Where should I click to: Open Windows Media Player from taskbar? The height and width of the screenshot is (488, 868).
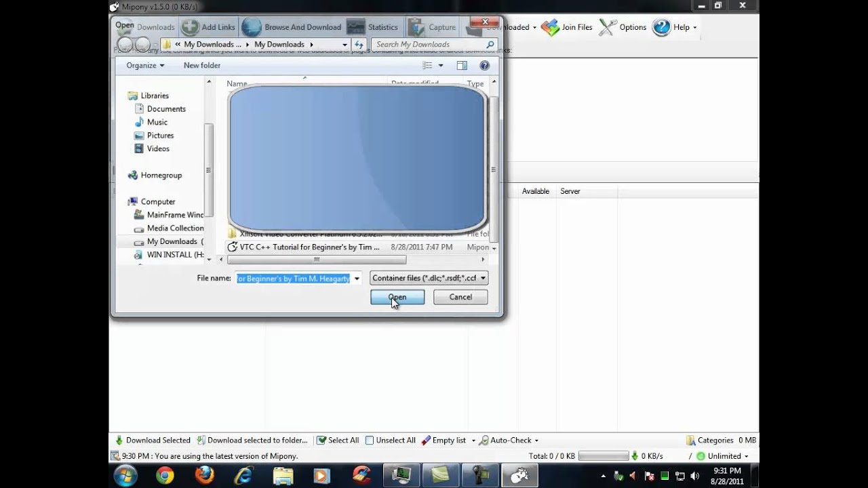322,476
